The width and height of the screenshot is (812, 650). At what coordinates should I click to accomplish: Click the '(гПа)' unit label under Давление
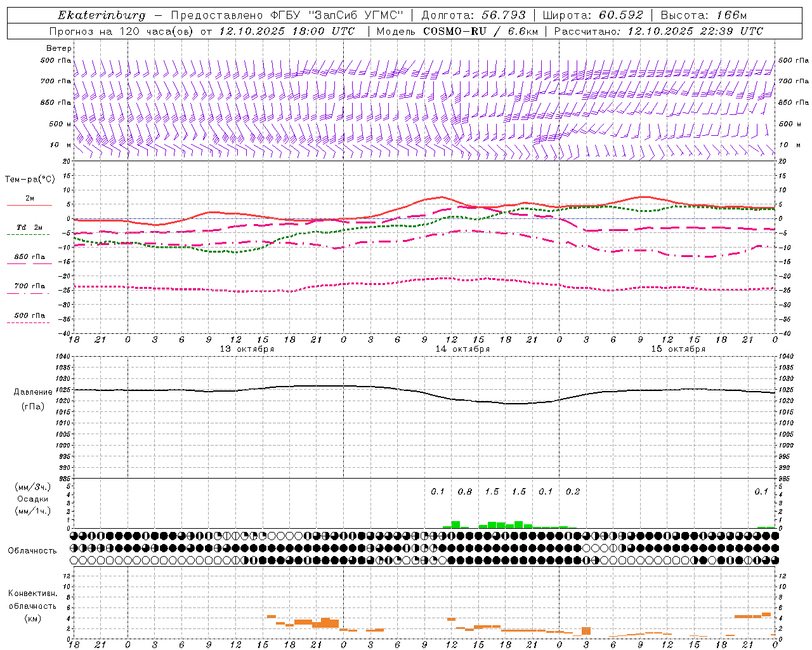[x=33, y=406]
